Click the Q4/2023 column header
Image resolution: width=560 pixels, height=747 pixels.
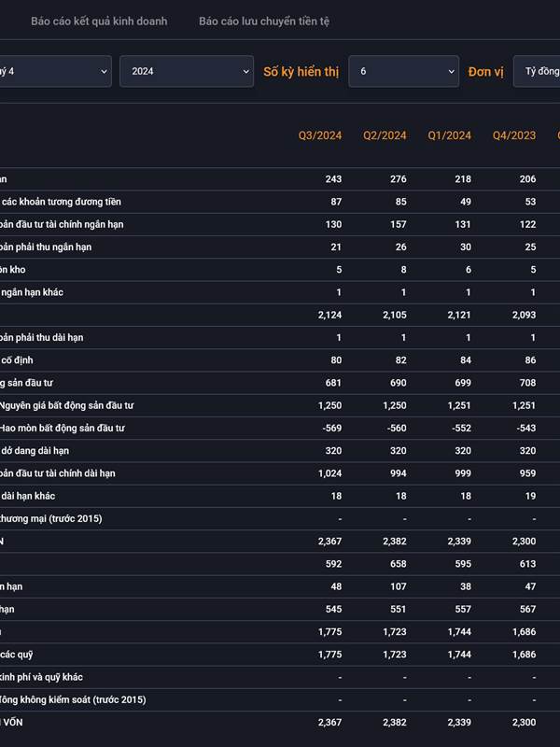[514, 135]
